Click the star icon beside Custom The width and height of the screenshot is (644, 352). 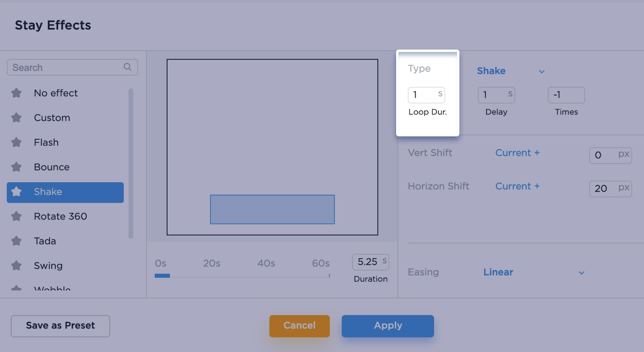(x=17, y=118)
